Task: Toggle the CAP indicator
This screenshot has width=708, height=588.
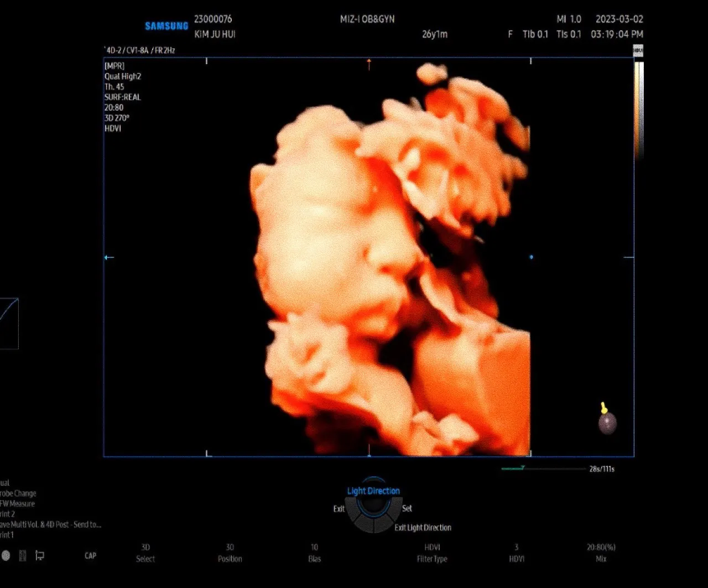Action: [90, 555]
